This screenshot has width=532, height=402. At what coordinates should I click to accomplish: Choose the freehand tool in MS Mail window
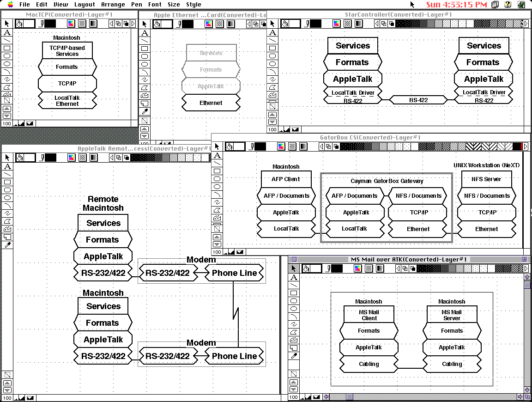(x=294, y=324)
